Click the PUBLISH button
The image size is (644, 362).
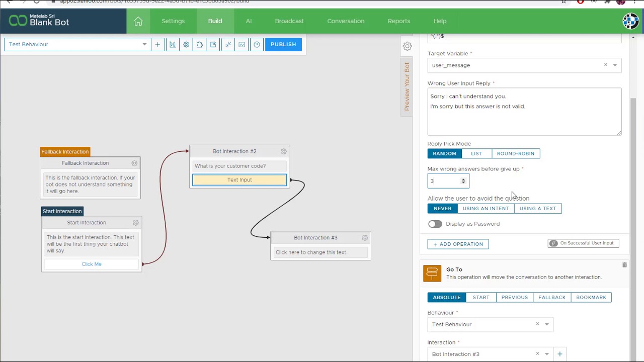(x=283, y=44)
